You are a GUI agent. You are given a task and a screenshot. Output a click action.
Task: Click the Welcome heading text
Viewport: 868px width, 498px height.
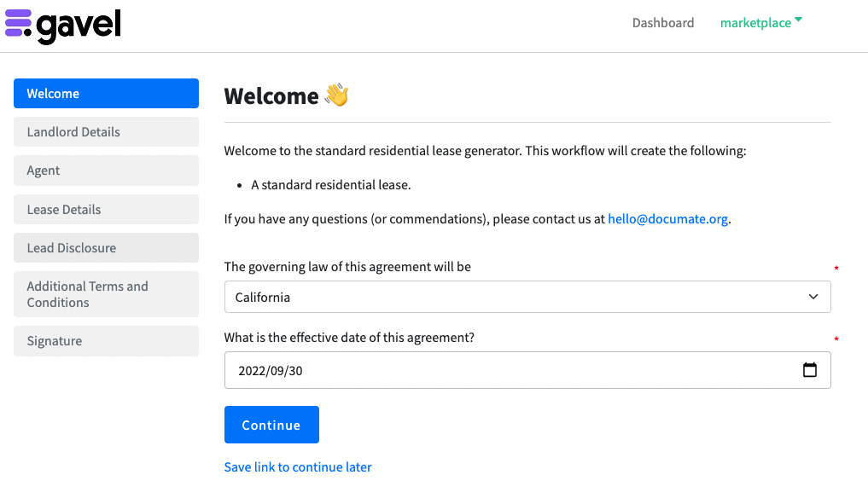coord(271,96)
